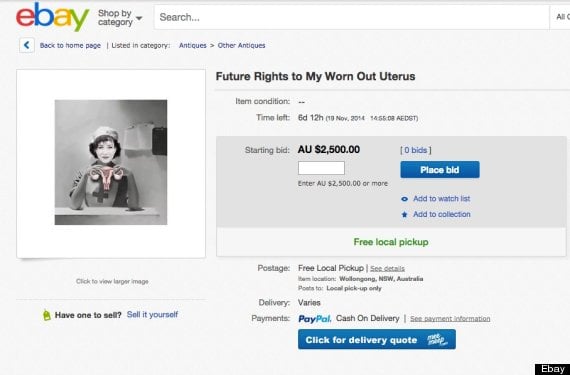The height and width of the screenshot is (375, 570).
Task: Click the Back to home page link
Action: (70, 45)
